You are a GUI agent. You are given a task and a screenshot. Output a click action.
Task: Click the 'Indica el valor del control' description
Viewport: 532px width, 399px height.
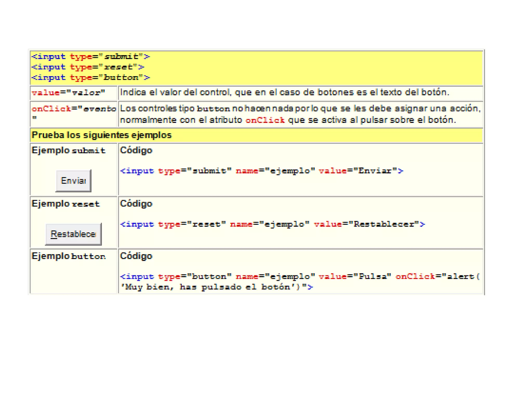tap(284, 92)
